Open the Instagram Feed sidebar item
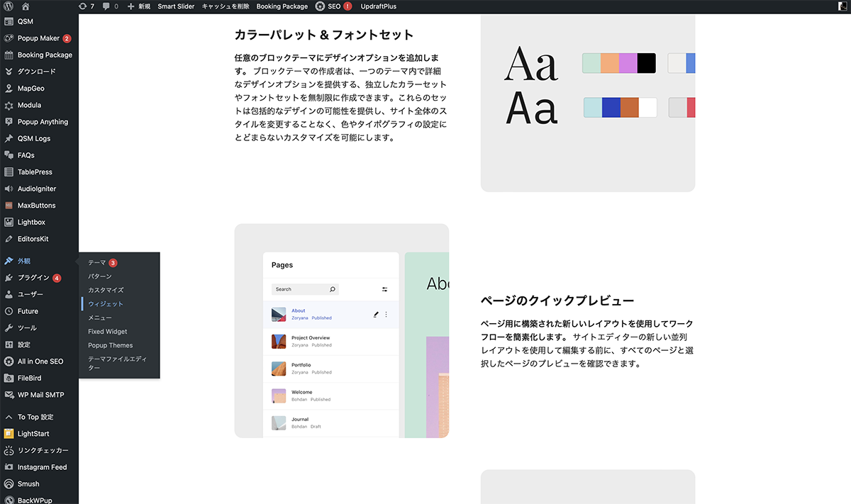This screenshot has width=851, height=504. 42,467
